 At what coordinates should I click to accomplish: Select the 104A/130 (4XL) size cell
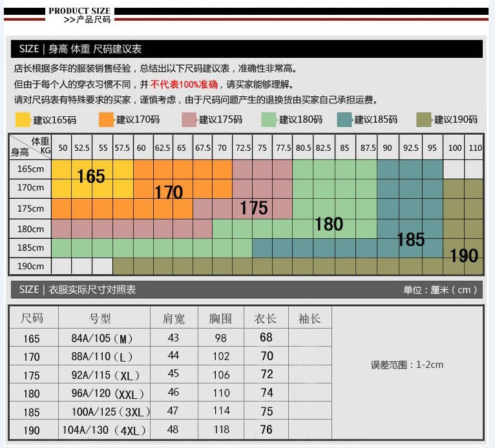click(x=104, y=430)
